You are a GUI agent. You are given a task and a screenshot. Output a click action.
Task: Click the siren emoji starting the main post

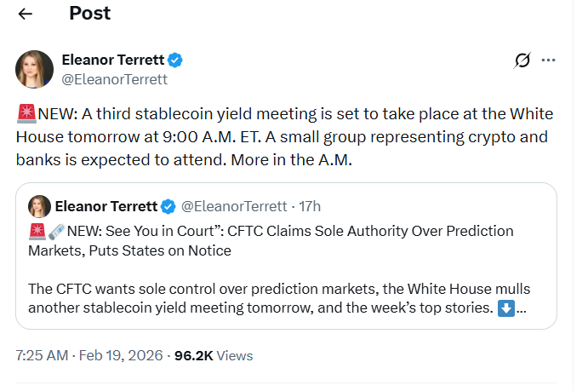tap(26, 112)
